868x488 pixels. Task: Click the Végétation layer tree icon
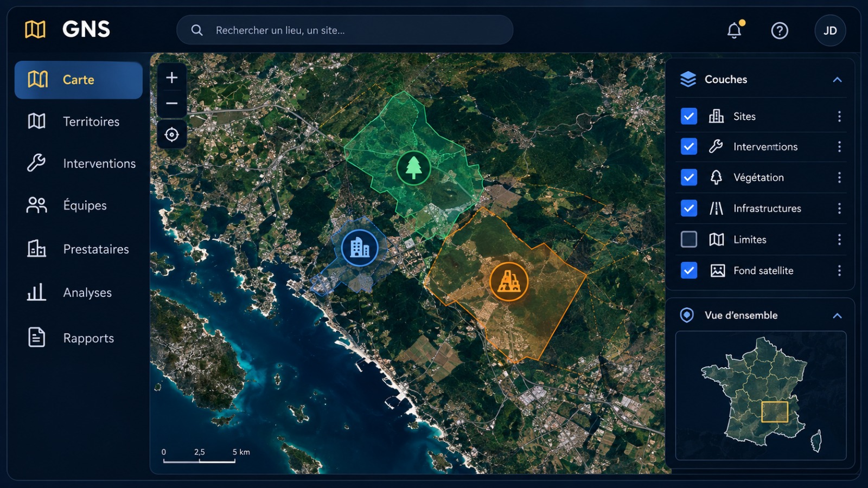(716, 177)
